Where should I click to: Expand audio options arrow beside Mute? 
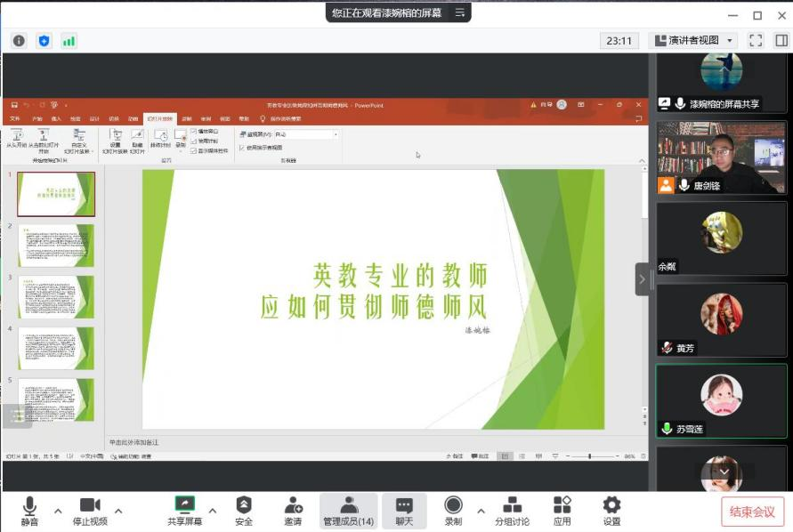coord(58,511)
